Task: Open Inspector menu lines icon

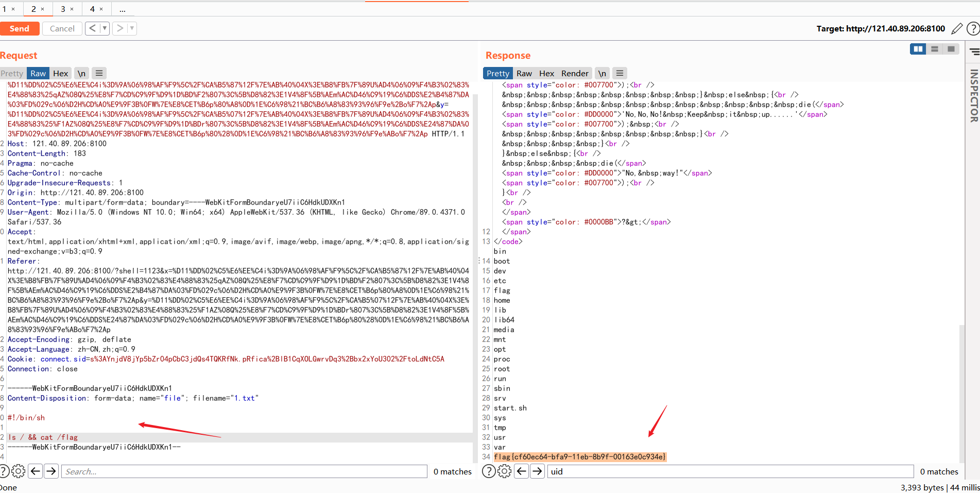Action: coord(974,52)
